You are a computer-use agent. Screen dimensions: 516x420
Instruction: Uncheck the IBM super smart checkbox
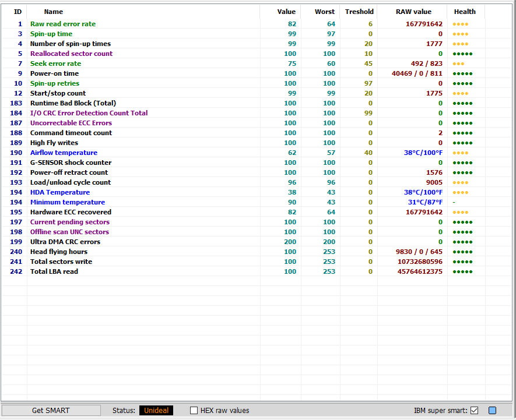pos(474,411)
